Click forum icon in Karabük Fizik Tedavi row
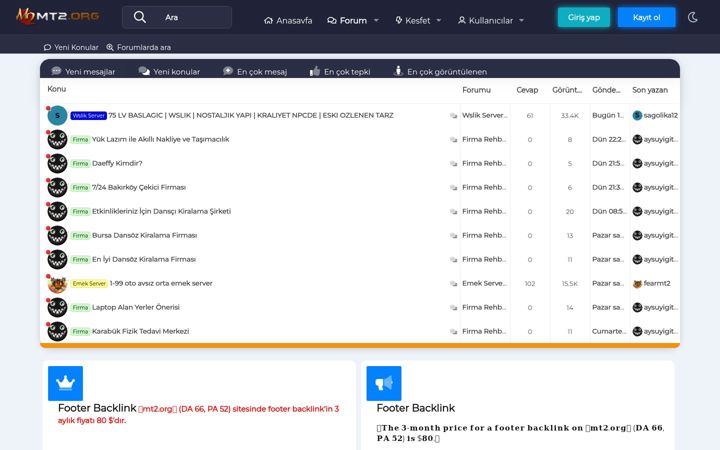The width and height of the screenshot is (720, 450). coord(454,332)
